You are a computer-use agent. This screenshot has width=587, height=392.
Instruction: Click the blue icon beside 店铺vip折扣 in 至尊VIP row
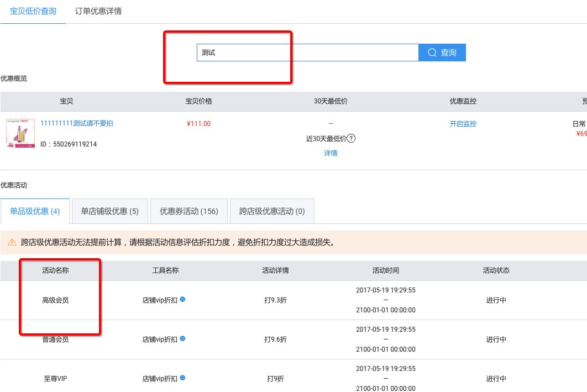(x=182, y=378)
